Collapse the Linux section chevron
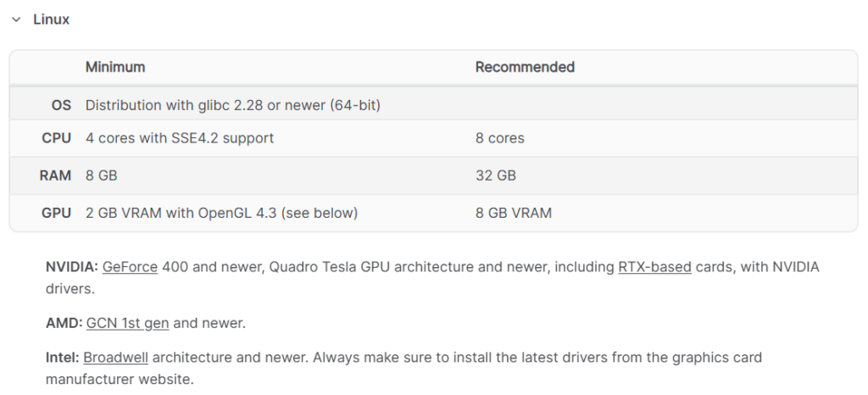The width and height of the screenshot is (868, 395). (16, 19)
